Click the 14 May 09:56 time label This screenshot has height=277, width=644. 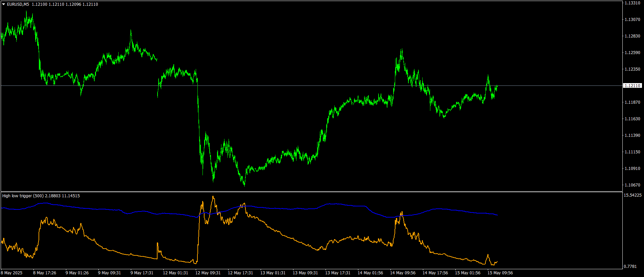403,273
